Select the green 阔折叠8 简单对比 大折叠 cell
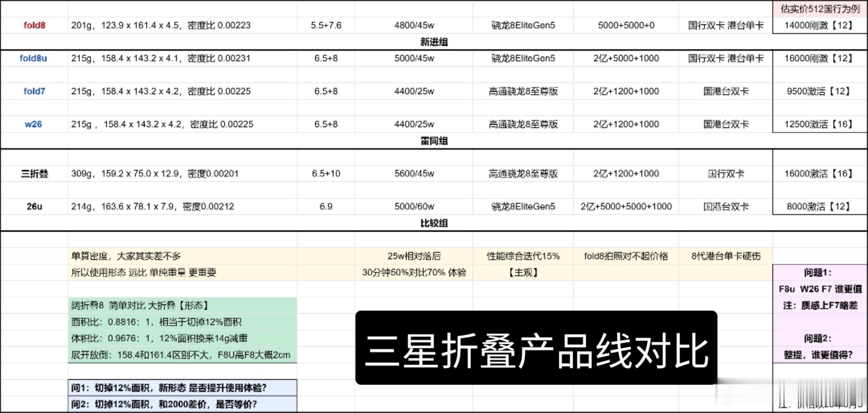Screen dimensions: 868x413 point(183,305)
